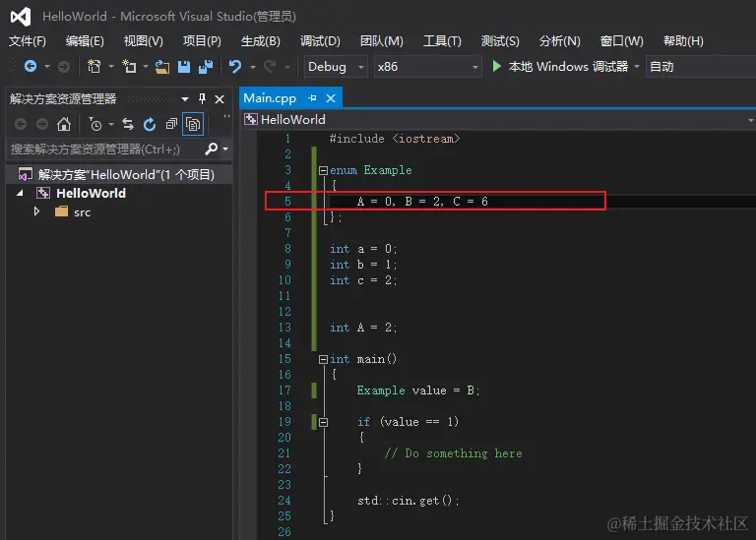Close the Solution Explorer panel
The width and height of the screenshot is (756, 540).
pos(220,99)
